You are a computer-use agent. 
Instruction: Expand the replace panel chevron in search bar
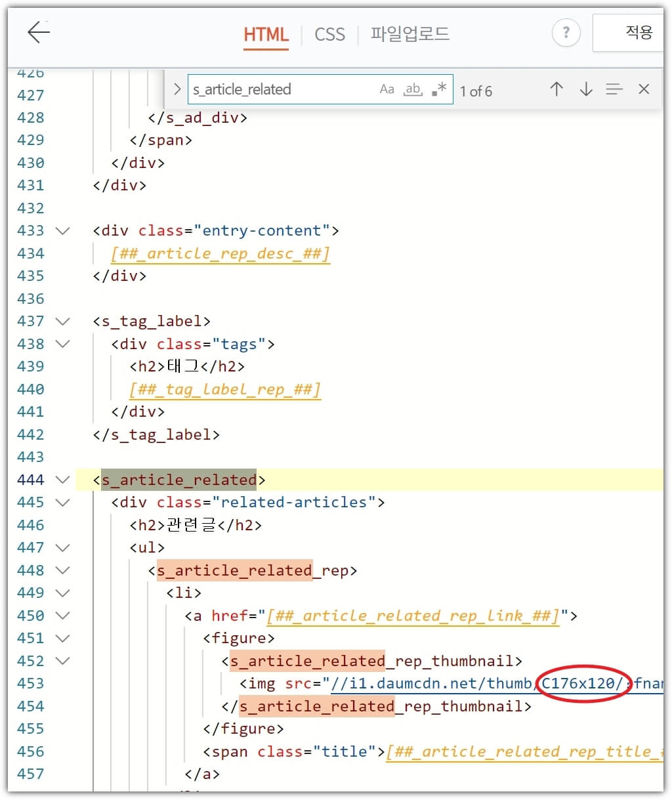(x=177, y=89)
